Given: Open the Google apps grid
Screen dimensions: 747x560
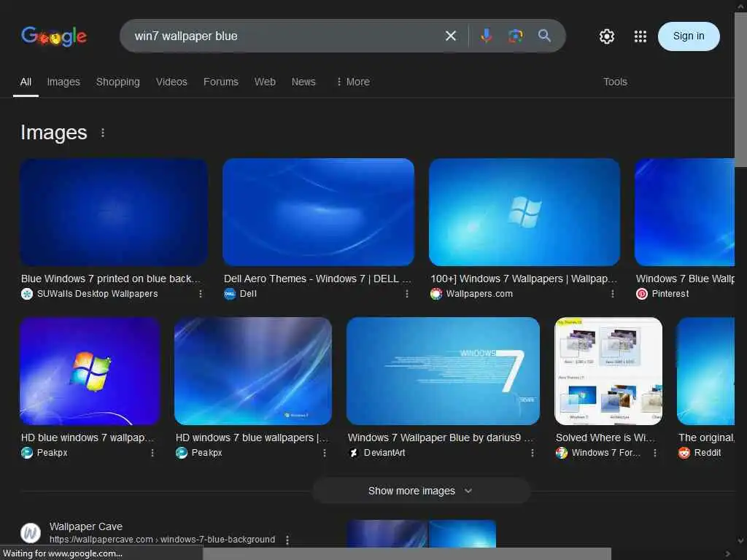Looking at the screenshot, I should click(640, 36).
